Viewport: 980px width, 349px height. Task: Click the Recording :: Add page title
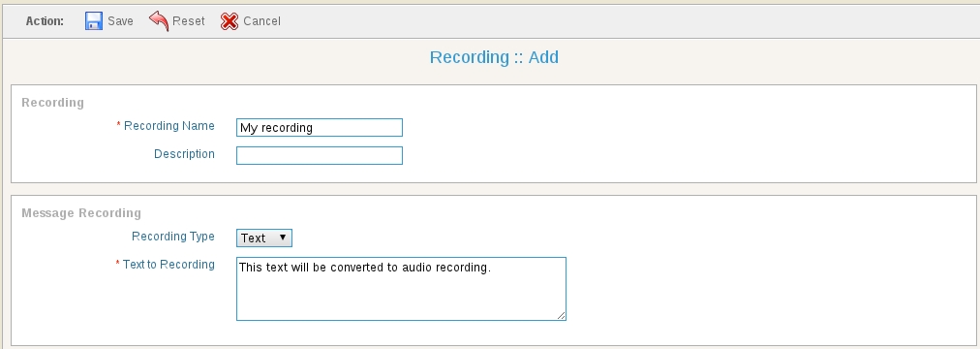[x=495, y=57]
